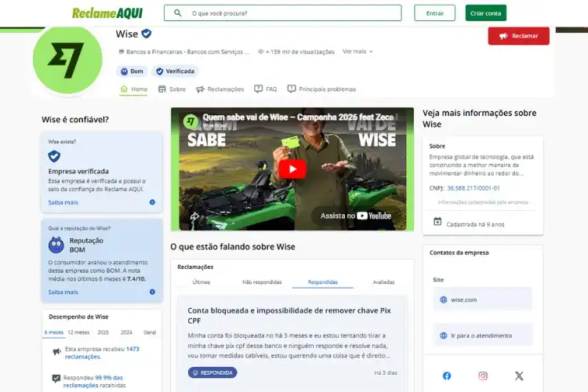Click the share arrow icon on video
588x392 pixels.
pos(194,216)
